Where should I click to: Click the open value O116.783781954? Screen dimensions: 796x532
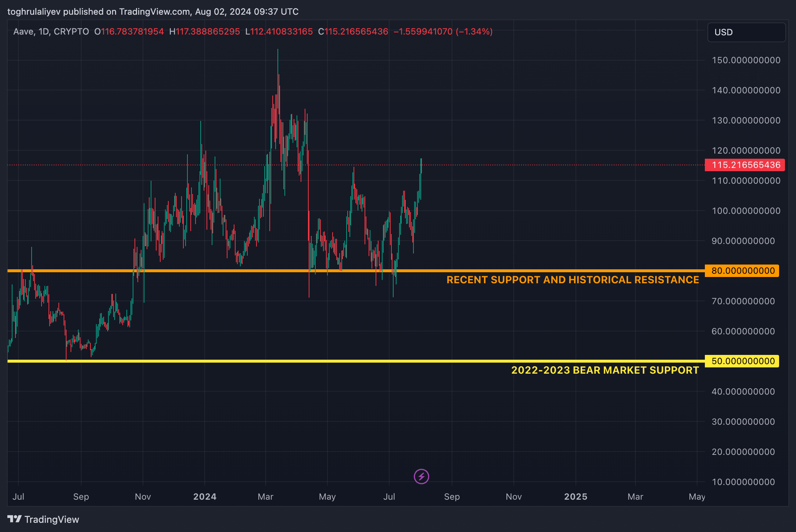pyautogui.click(x=129, y=32)
